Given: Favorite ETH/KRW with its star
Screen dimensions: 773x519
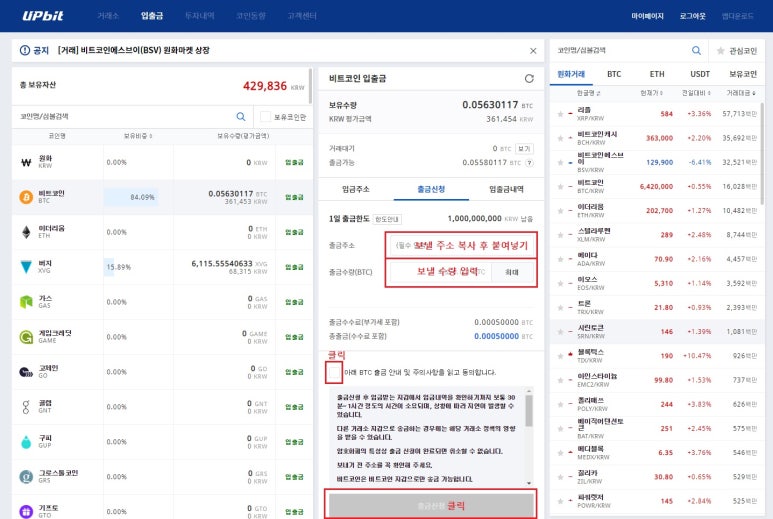Looking at the screenshot, I should 561,210.
